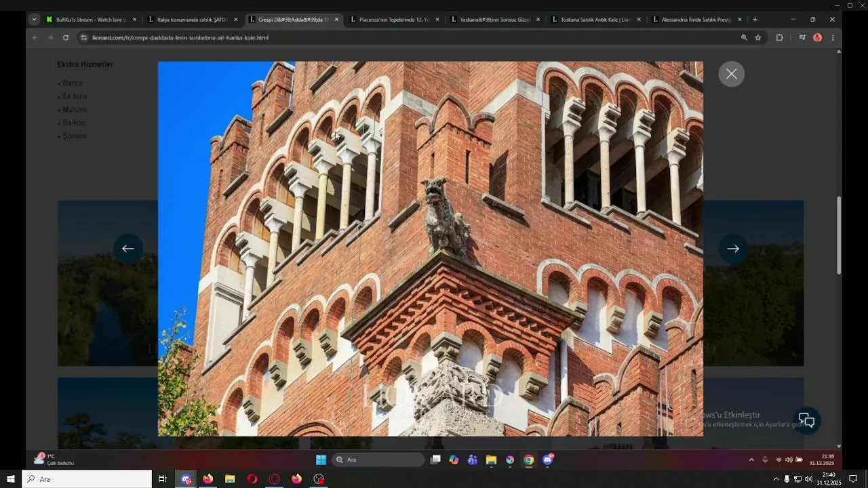Image resolution: width=868 pixels, height=488 pixels.
Task: Open Chrome three-dot menu
Action: tap(833, 38)
